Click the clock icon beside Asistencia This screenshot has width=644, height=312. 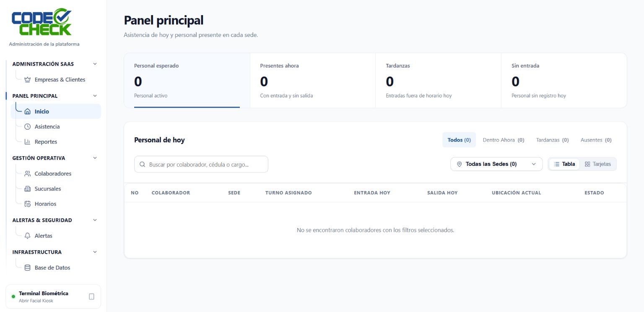(28, 127)
